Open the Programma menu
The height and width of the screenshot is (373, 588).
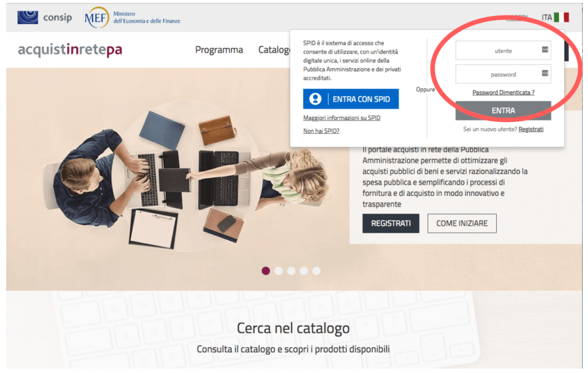point(219,49)
